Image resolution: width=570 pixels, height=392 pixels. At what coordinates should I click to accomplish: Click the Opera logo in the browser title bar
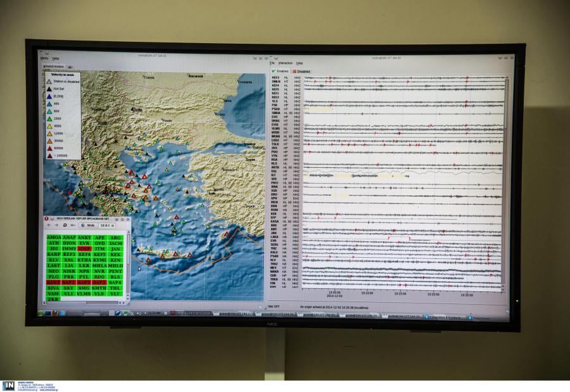[x=46, y=218]
